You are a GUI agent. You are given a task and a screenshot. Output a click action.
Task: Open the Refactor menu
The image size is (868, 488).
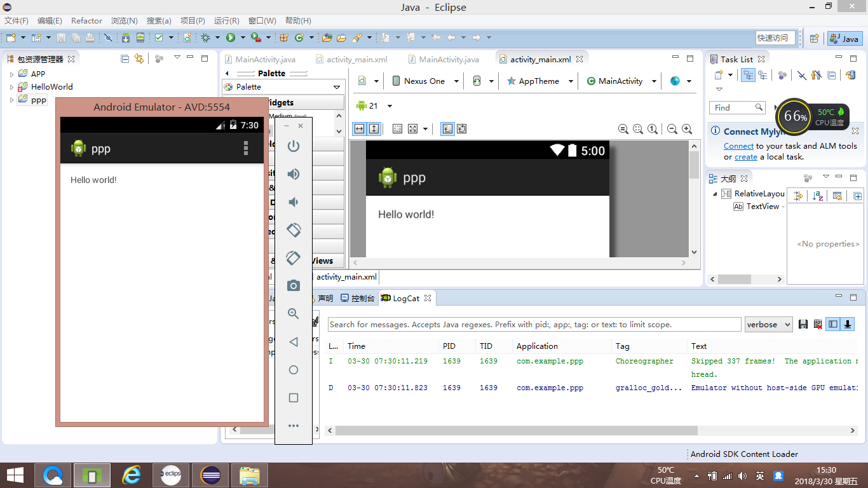[x=86, y=21]
